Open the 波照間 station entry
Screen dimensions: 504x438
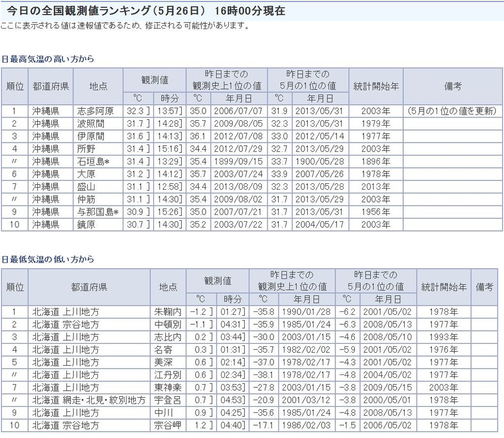[91, 124]
